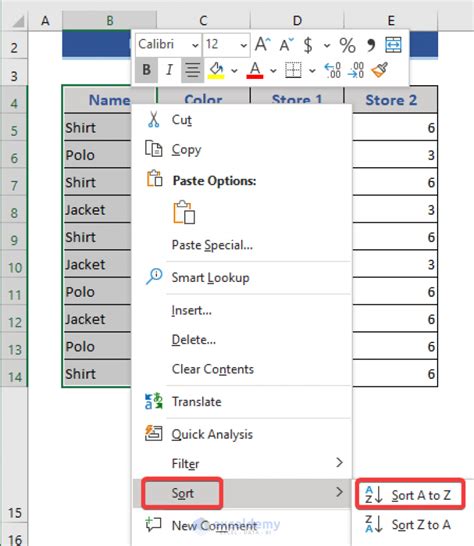Apply Comma Style format

tap(371, 45)
